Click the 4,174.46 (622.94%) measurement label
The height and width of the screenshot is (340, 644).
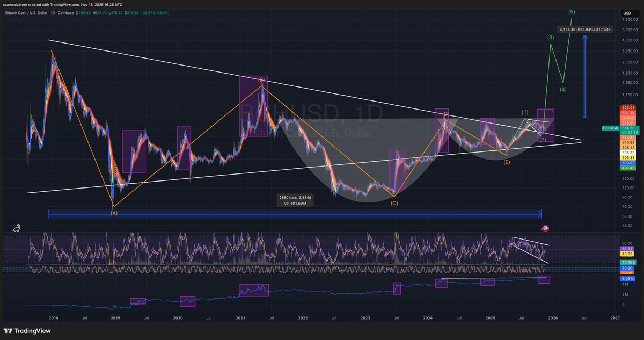[x=583, y=29]
